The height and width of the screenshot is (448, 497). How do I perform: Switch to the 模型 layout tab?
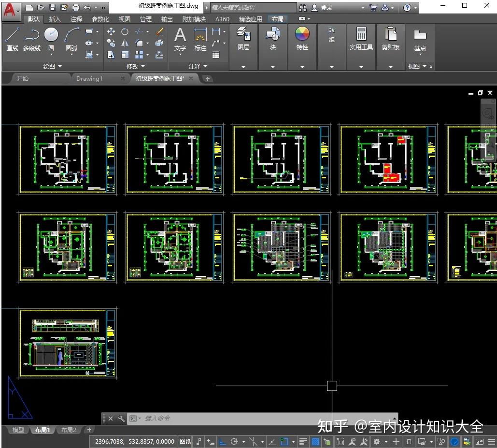[18, 430]
